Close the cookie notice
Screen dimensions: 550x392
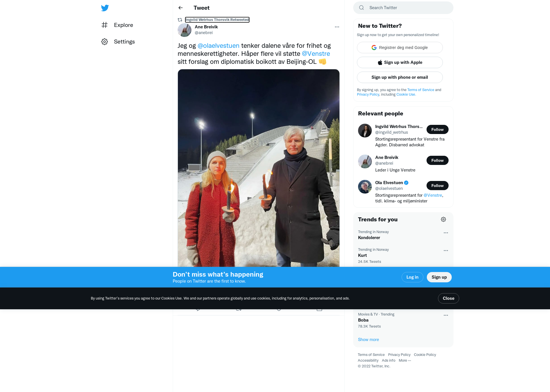tap(448, 298)
